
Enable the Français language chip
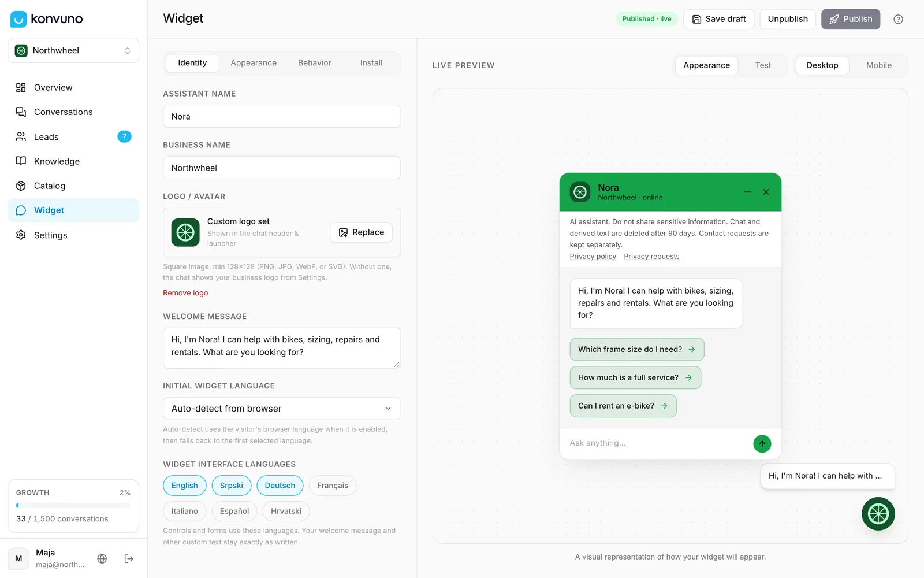click(333, 486)
